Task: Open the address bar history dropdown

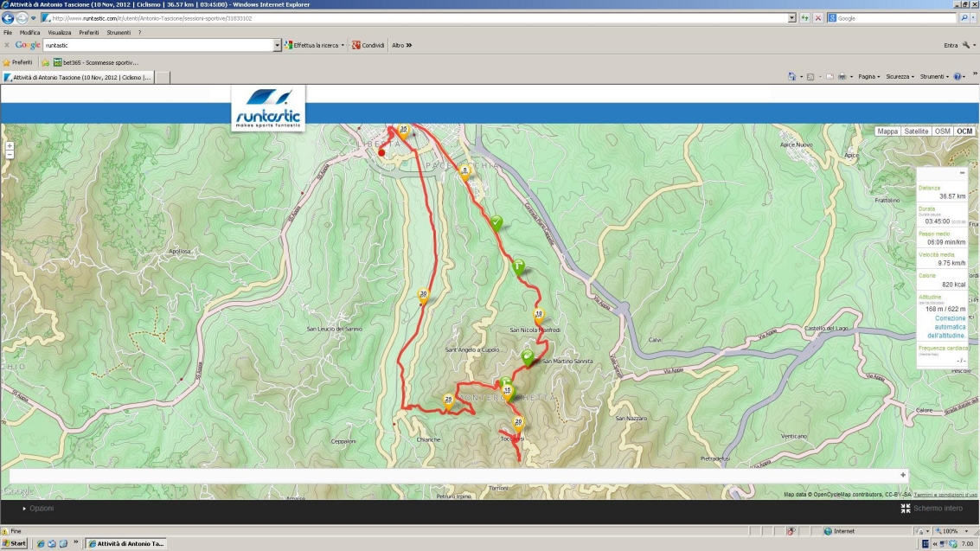Action: click(792, 18)
